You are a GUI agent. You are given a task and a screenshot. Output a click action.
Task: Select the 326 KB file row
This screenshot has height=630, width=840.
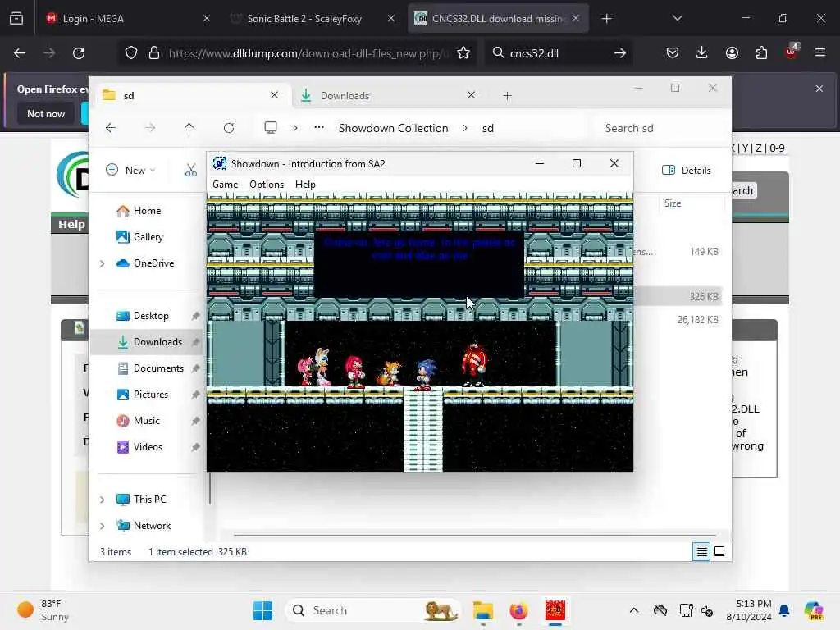678,296
